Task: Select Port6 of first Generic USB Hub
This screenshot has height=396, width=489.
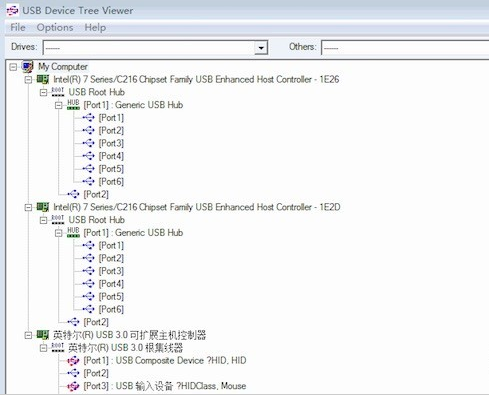Action: pos(111,181)
